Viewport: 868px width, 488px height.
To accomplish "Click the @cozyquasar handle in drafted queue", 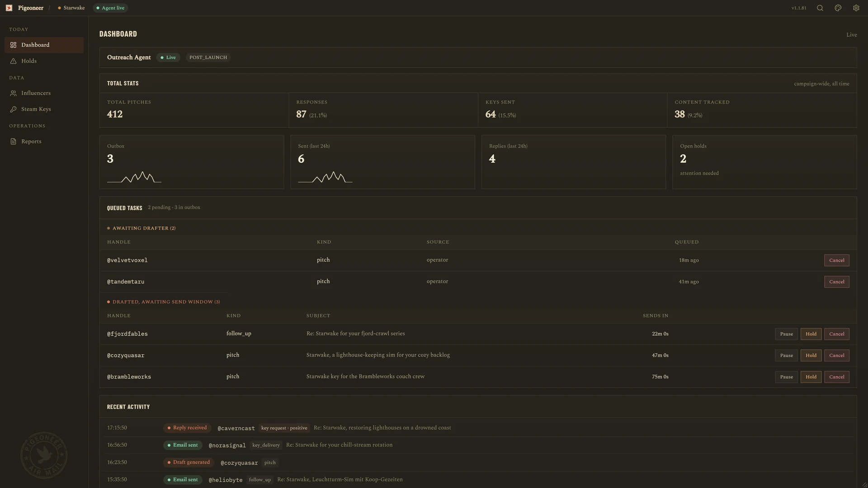I will [x=126, y=356].
